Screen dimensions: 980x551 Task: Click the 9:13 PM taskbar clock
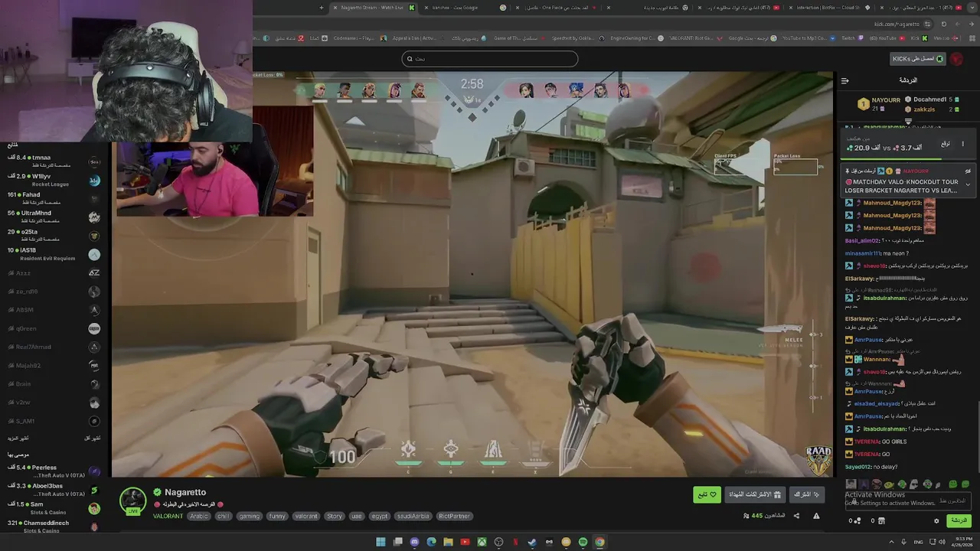point(960,542)
